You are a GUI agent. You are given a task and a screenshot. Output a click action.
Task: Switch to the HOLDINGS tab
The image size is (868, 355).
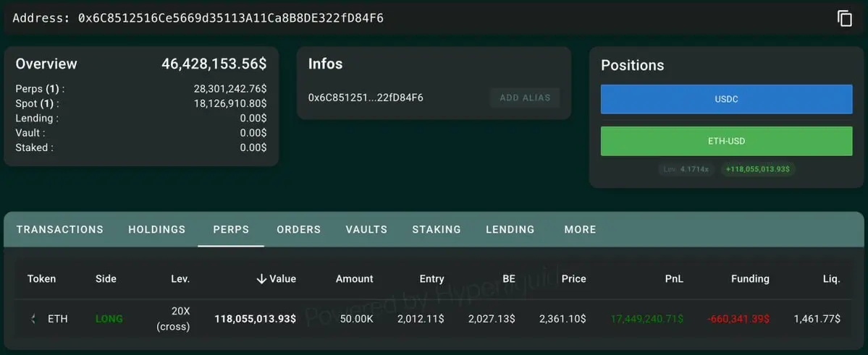(x=156, y=229)
